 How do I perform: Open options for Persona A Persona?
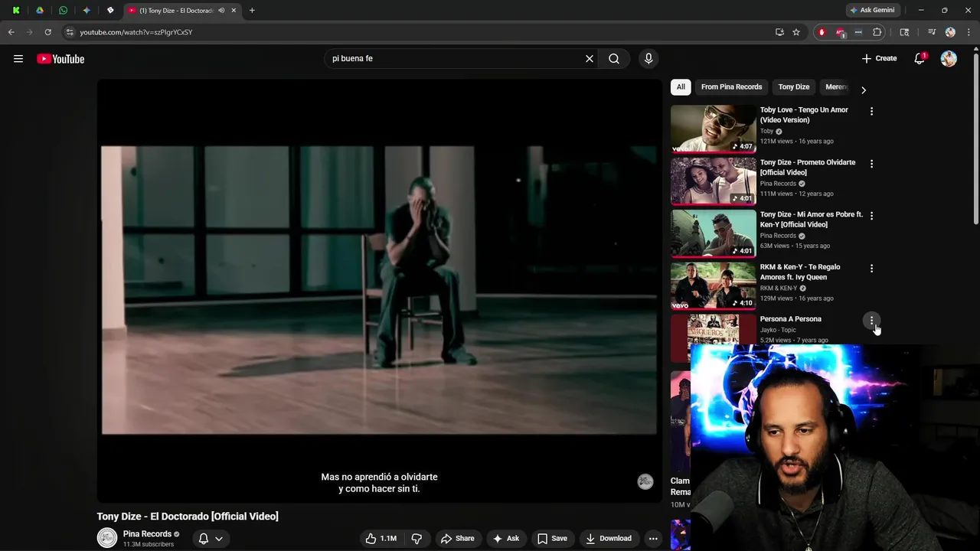click(871, 320)
